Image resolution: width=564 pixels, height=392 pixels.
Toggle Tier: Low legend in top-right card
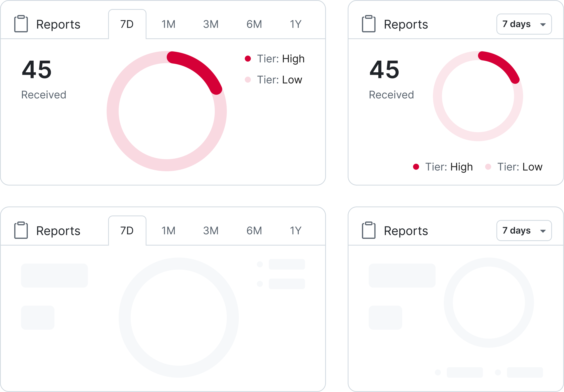(514, 167)
